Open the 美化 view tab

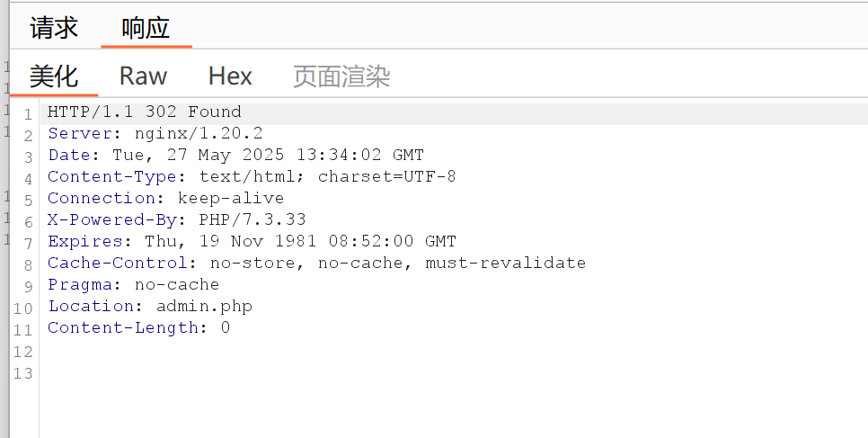54,76
